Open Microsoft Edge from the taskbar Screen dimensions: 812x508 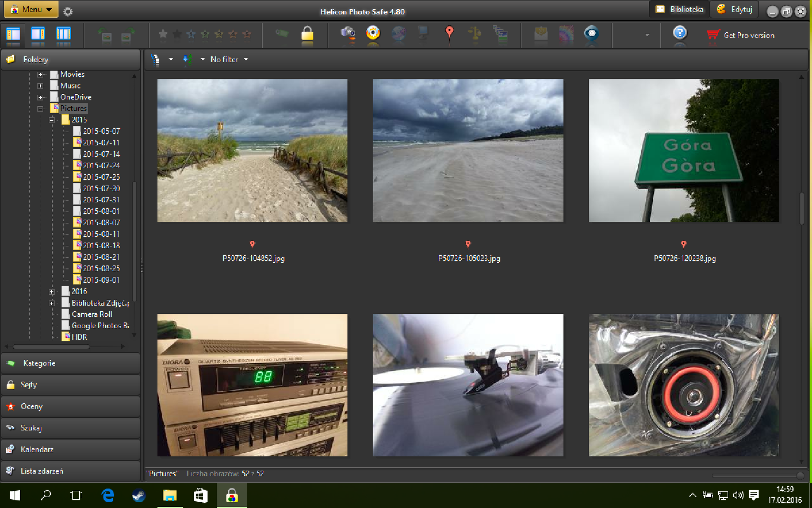click(x=108, y=495)
